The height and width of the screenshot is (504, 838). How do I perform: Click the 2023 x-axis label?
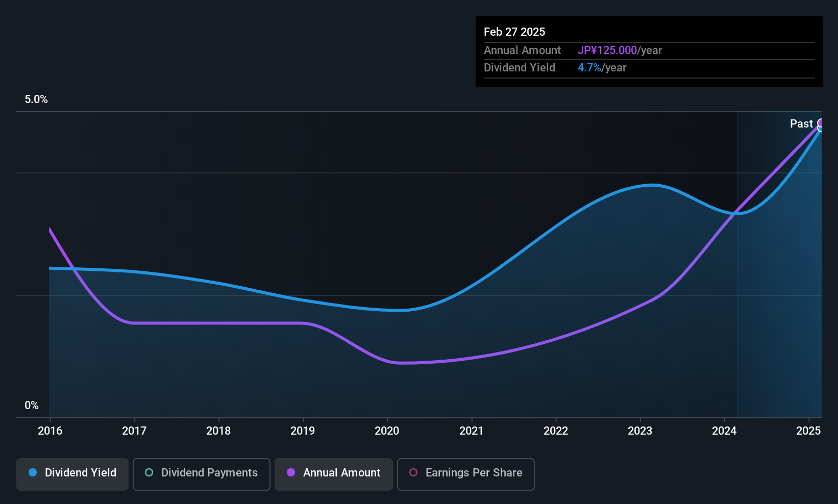640,431
